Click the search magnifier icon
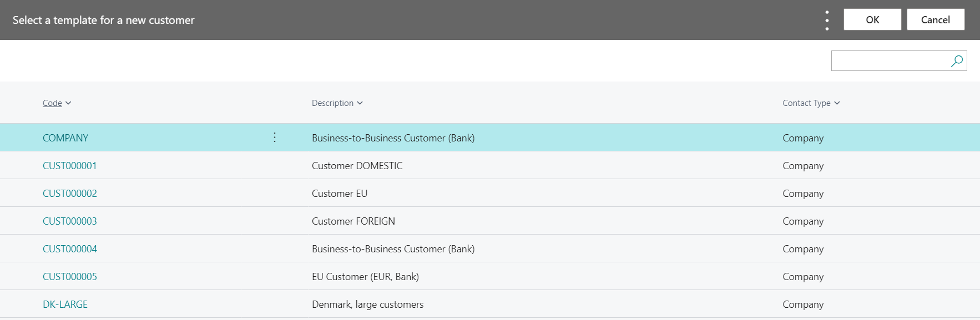 click(x=957, y=61)
